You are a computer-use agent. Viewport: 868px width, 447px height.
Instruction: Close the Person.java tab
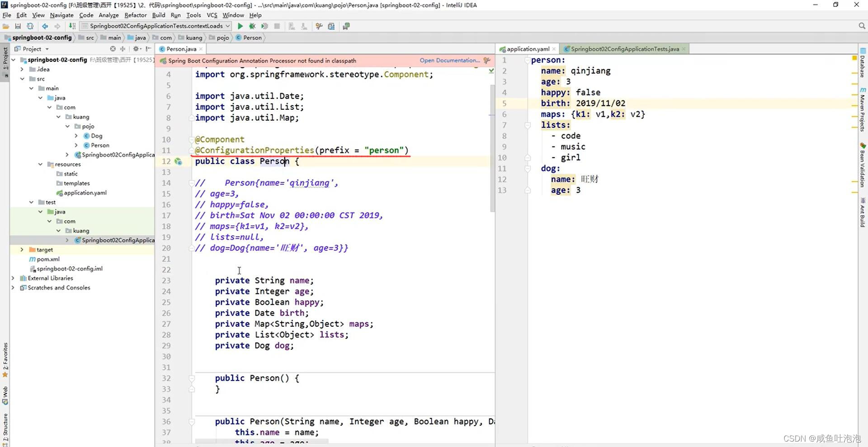(201, 49)
